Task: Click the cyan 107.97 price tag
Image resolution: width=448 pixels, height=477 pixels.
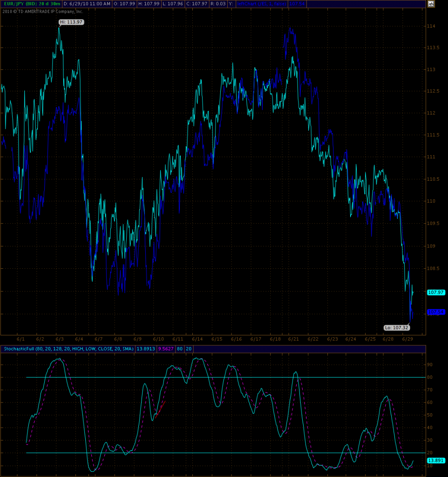Action: tap(435, 292)
